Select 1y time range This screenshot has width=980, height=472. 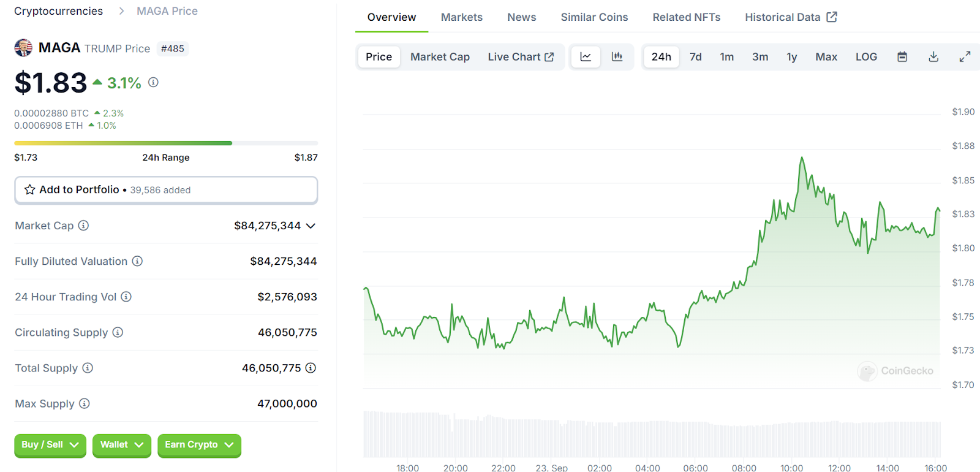tap(792, 57)
